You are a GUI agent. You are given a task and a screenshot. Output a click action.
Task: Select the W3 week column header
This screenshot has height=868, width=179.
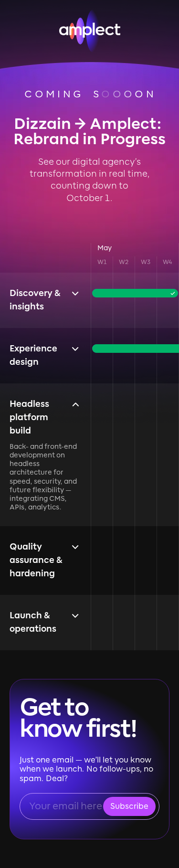tap(146, 262)
